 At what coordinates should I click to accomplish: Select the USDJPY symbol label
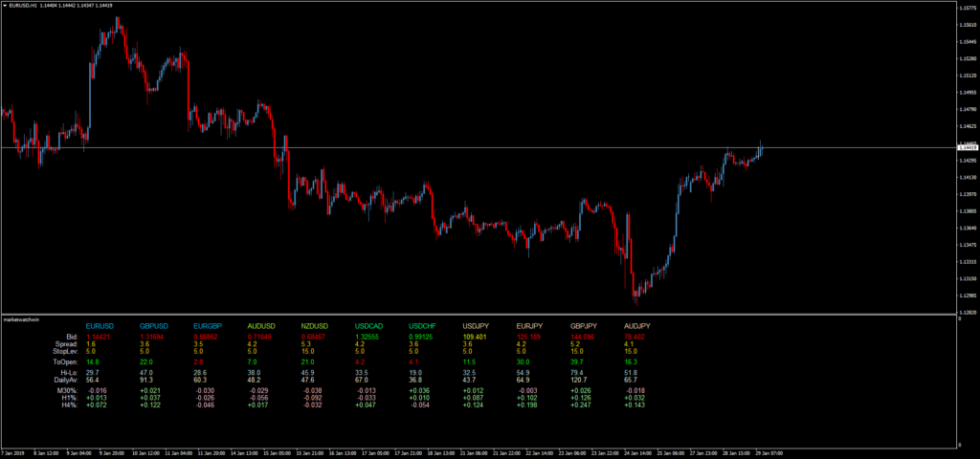pyautogui.click(x=476, y=326)
